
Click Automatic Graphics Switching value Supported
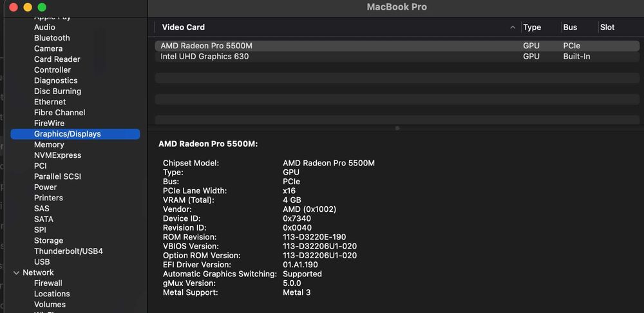[302, 274]
